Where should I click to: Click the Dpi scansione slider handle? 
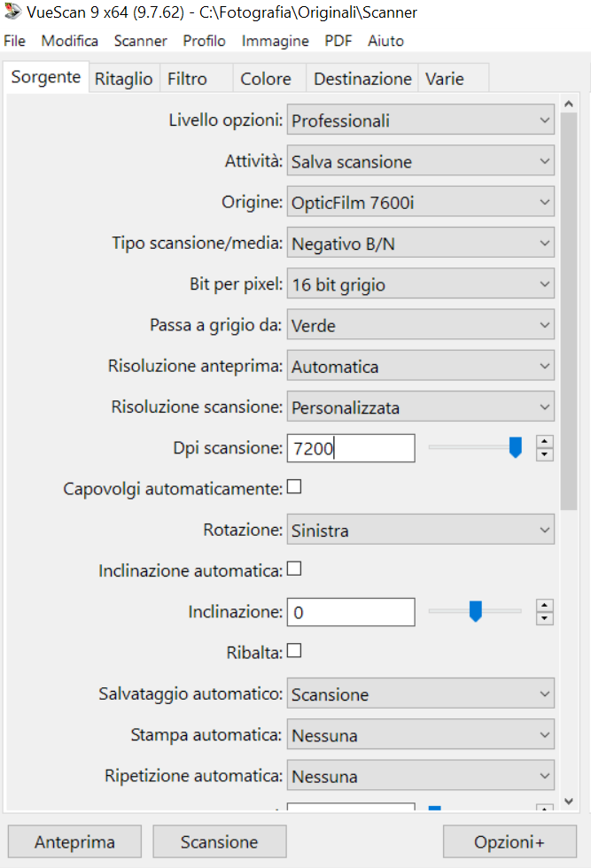[x=516, y=447]
